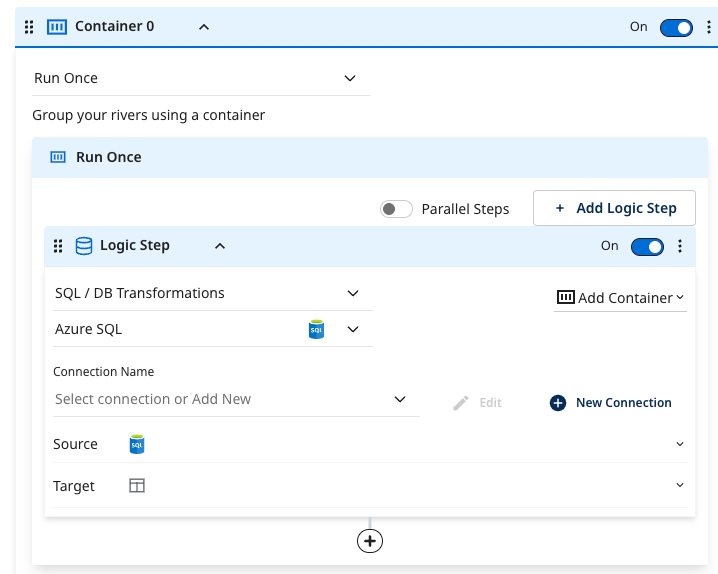
Task: Click the table icon next to Target
Action: click(137, 486)
